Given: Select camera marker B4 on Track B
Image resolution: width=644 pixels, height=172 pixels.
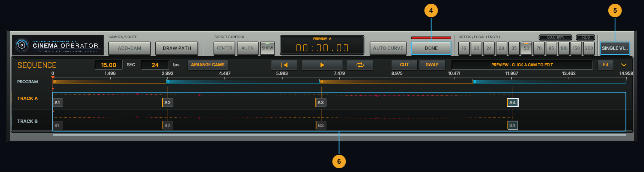Looking at the screenshot, I should (x=513, y=126).
